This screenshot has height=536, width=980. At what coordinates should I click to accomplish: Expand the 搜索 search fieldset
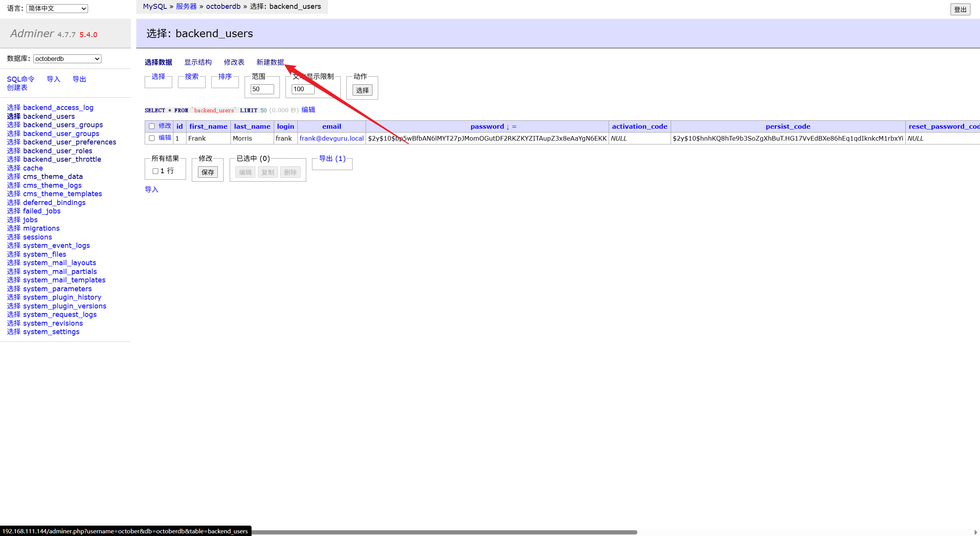[x=191, y=77]
